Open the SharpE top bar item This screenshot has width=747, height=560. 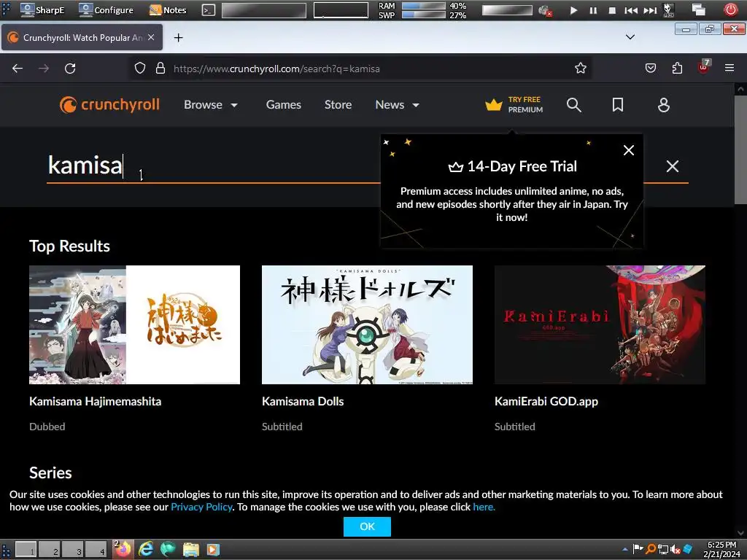(43, 10)
